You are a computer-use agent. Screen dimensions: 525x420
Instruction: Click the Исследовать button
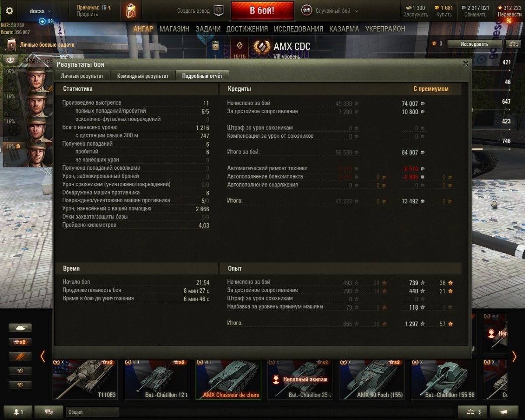474,44
